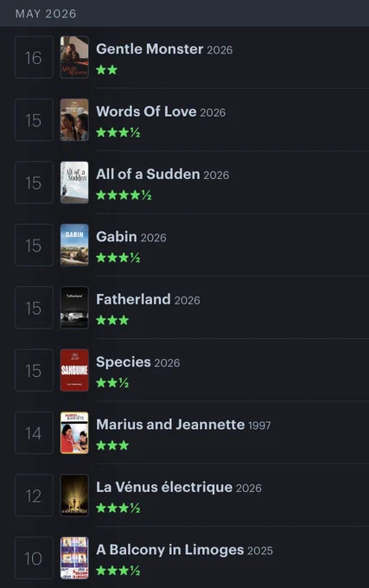Open the Gabin film title link
Image resolution: width=369 pixels, height=588 pixels.
click(x=117, y=237)
